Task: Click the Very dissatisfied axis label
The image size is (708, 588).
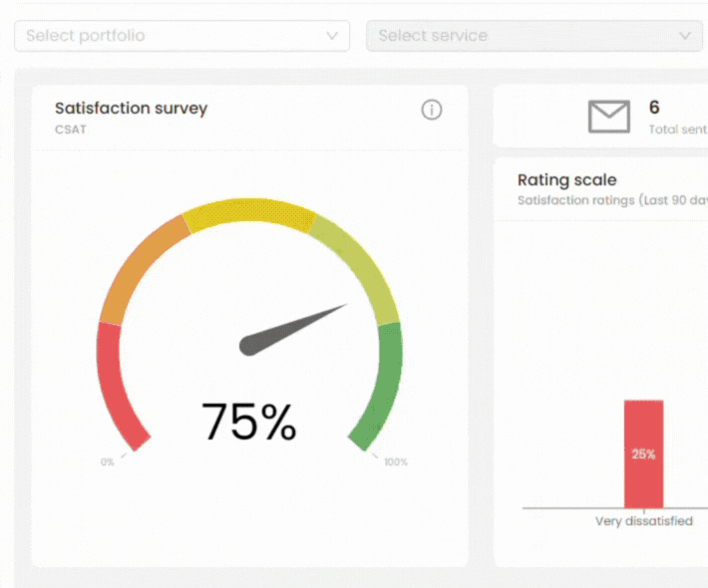Action: click(x=644, y=521)
